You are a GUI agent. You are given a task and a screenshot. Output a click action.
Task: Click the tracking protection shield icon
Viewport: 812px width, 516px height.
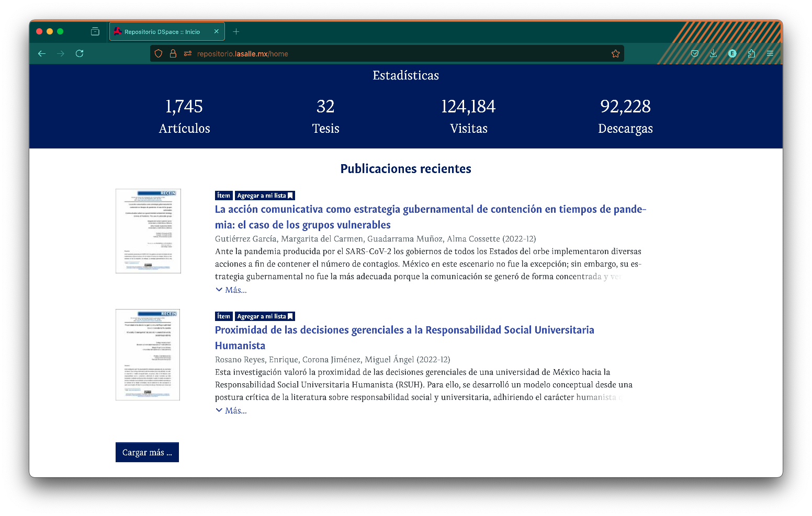click(x=159, y=53)
